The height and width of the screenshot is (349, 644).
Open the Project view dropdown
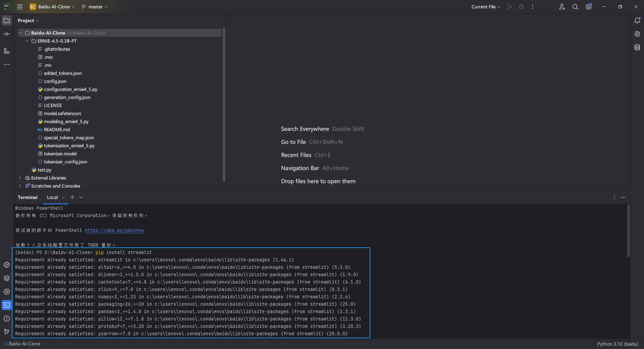(28, 20)
